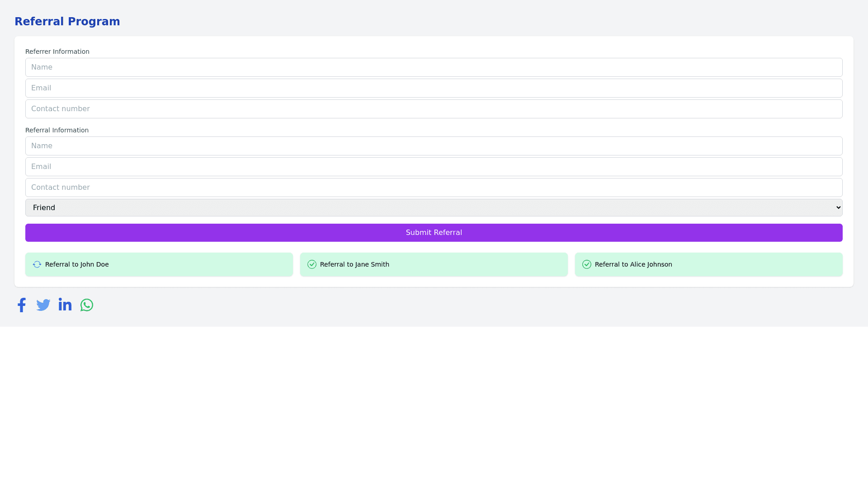Click the Referral Name input box
Viewport: 868px width, 488px height.
tap(434, 146)
